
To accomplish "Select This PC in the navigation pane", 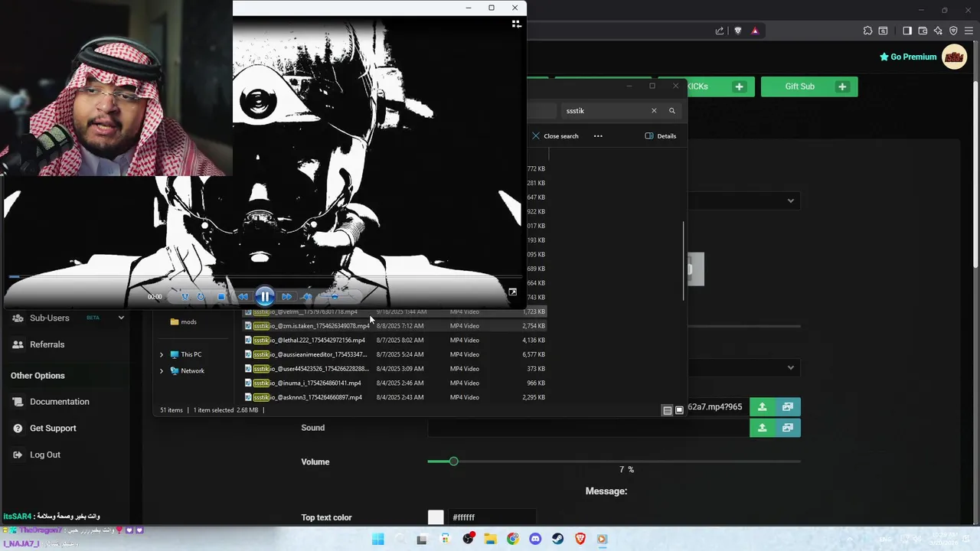I will click(186, 354).
